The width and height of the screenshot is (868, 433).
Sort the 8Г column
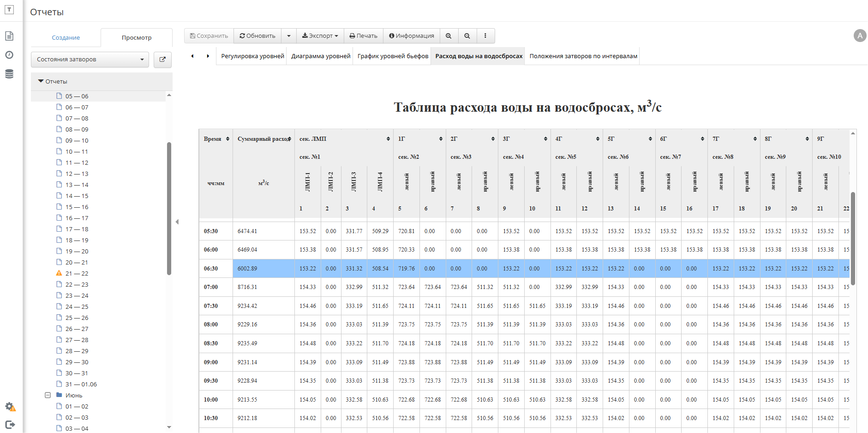click(x=807, y=139)
